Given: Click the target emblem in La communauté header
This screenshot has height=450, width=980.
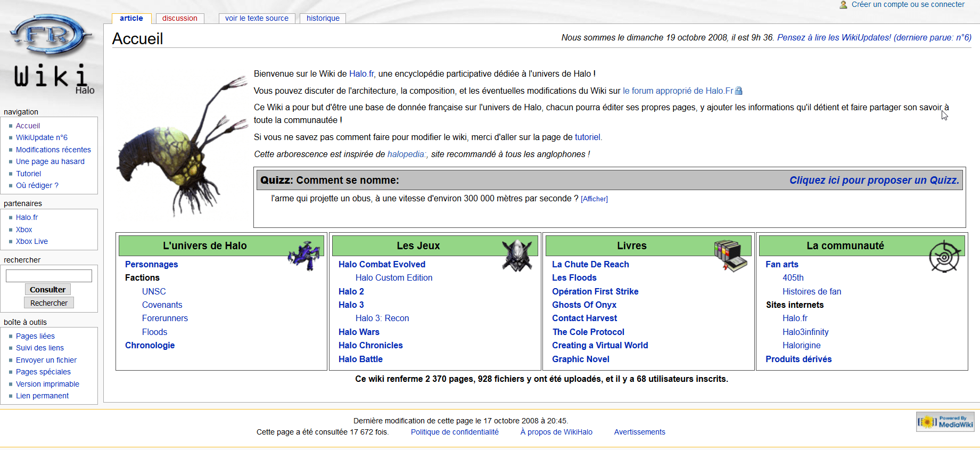Looking at the screenshot, I should [x=945, y=256].
